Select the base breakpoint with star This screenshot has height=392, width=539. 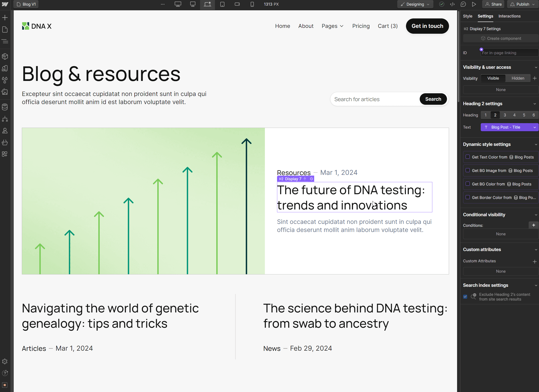[207, 4]
